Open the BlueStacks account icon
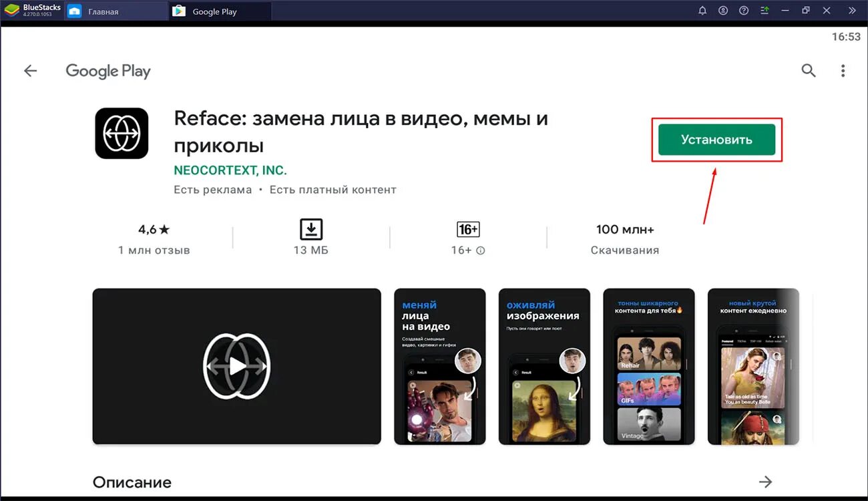868x501 pixels. click(x=723, y=11)
